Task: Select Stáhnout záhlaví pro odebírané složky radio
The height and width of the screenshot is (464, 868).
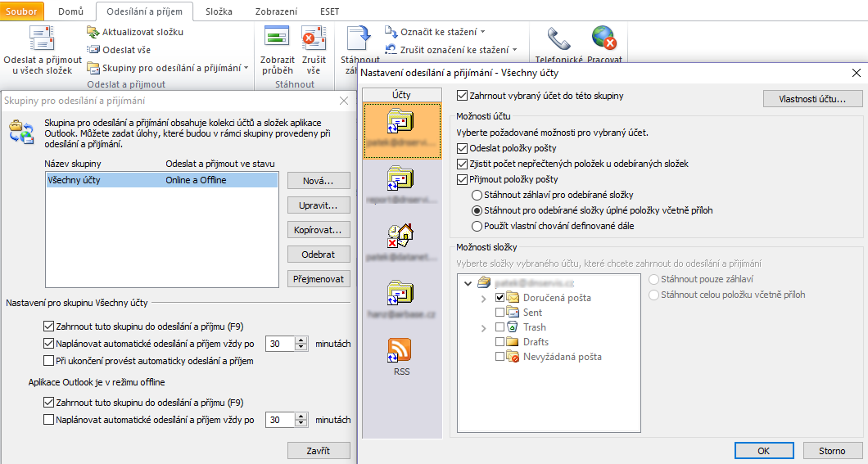Action: [x=477, y=195]
